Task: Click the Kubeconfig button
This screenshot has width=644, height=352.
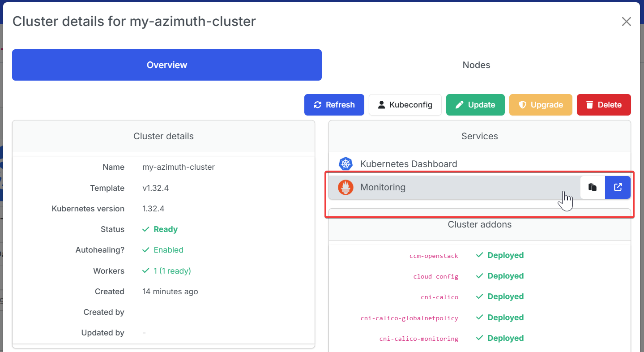Action: [405, 105]
